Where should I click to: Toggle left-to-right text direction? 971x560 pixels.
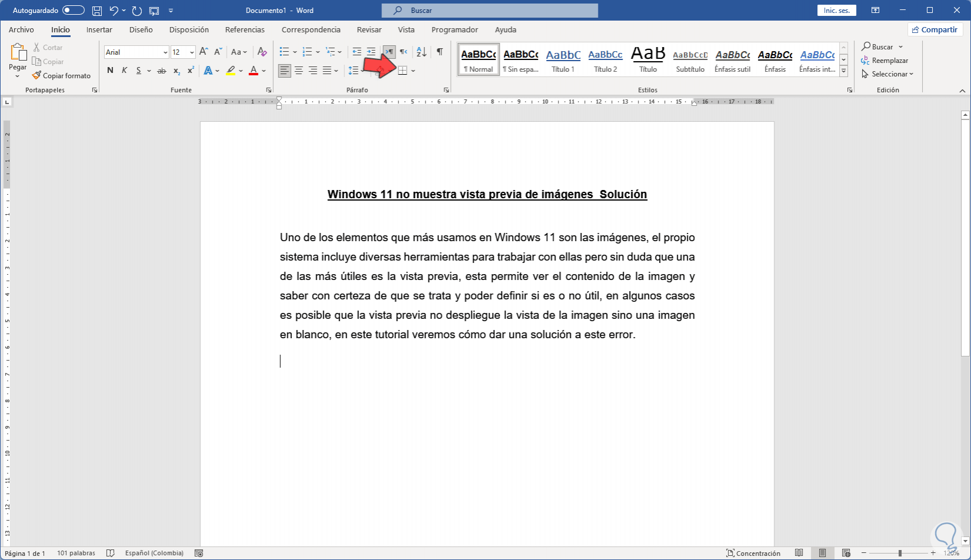[389, 52]
